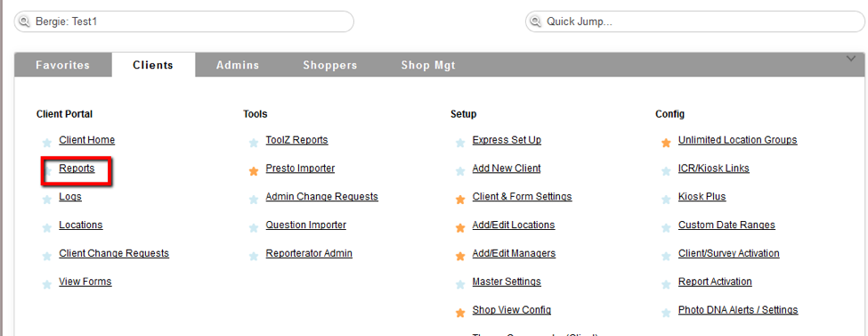Click the star icon next to Express Set Up
This screenshot has height=336, width=868.
460,143
